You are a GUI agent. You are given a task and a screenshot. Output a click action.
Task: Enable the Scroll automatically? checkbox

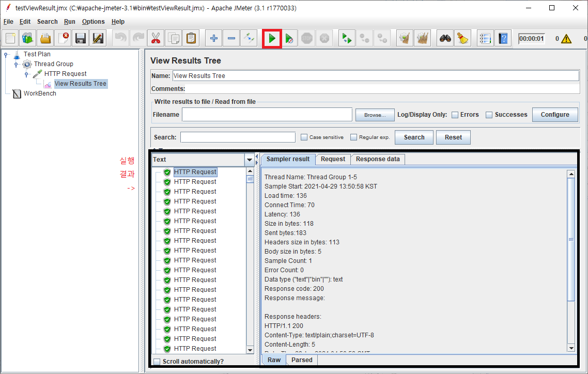pos(157,362)
